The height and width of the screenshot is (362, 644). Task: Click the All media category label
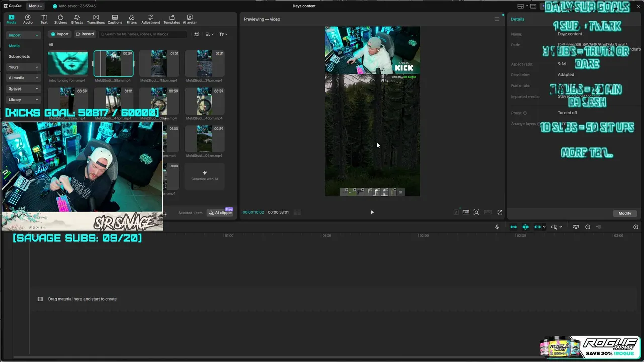[51, 45]
